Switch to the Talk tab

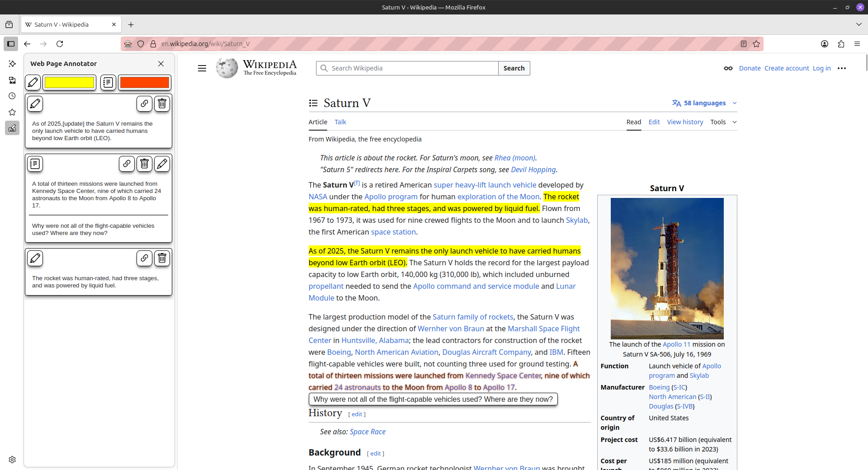[x=340, y=122]
